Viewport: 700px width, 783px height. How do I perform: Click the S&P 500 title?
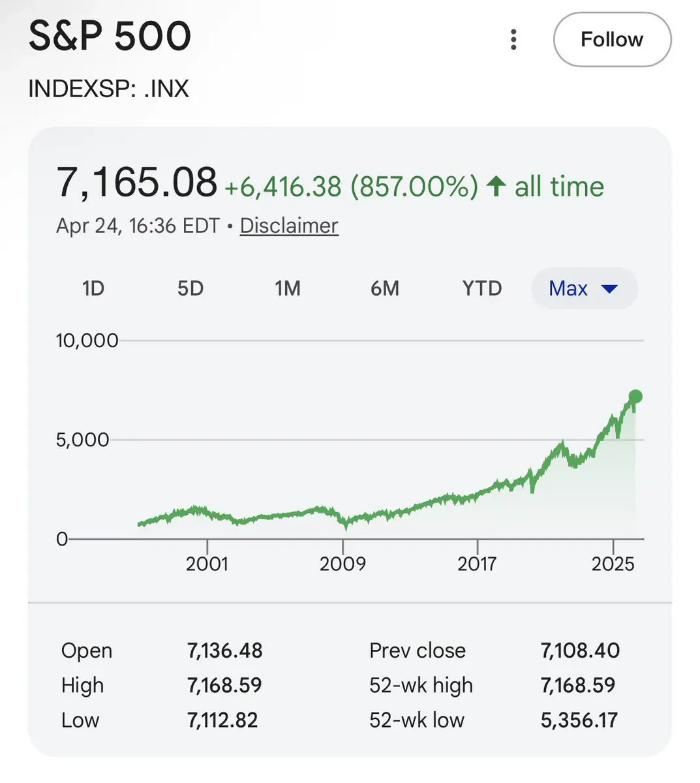coord(110,36)
